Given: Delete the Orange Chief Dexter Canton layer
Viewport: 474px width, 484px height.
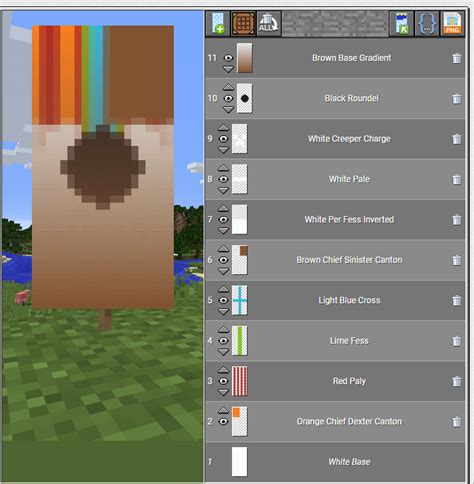Looking at the screenshot, I should click(457, 422).
